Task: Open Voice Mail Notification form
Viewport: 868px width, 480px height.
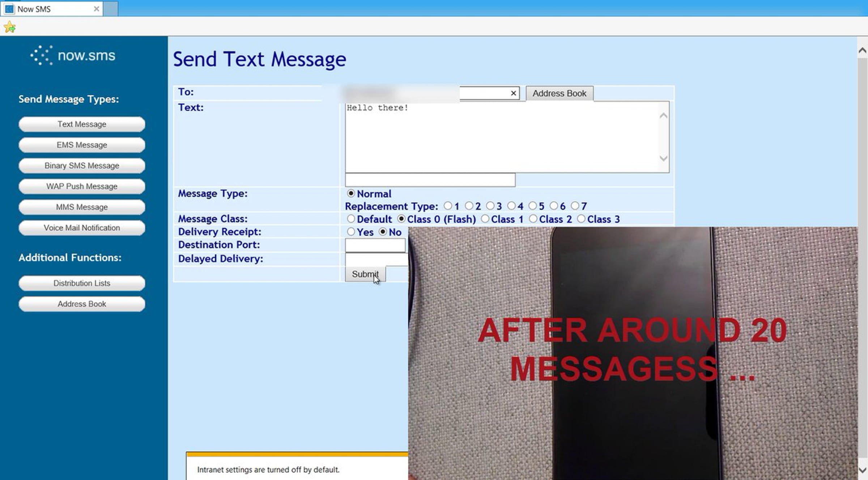Action: 82,228
